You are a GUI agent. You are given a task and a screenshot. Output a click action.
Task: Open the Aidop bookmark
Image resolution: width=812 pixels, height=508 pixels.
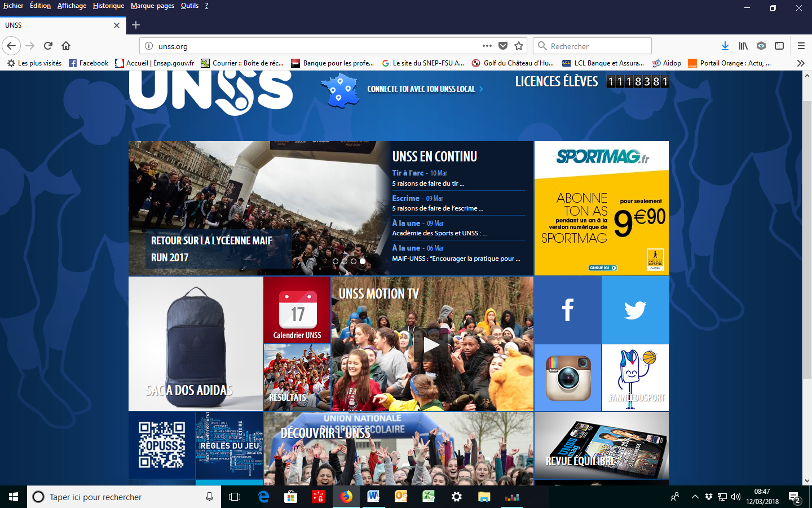point(667,63)
